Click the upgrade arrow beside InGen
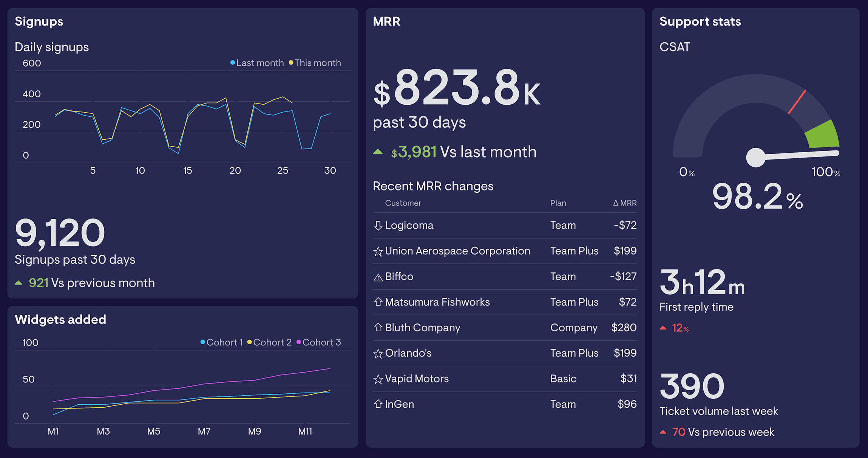Viewport: 868px width, 458px height. click(x=377, y=404)
